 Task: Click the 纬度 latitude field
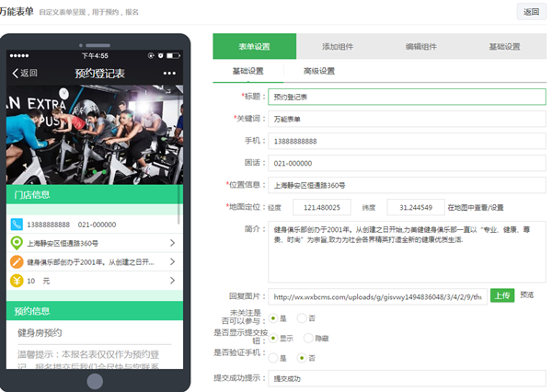[416, 207]
